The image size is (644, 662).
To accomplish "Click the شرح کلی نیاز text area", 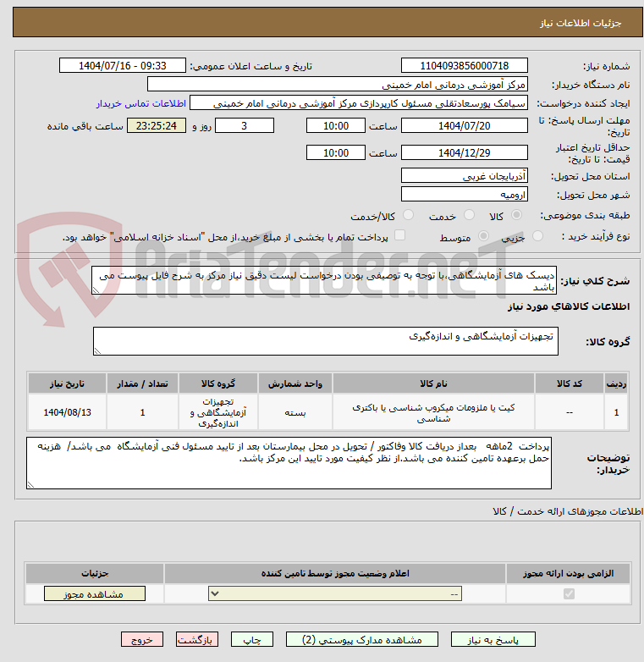I will (324, 280).
